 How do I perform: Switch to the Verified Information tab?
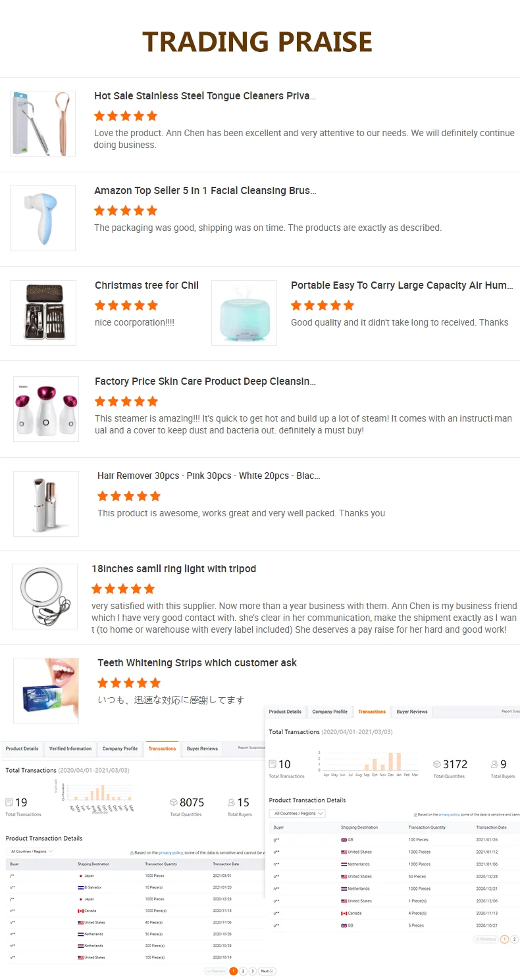[70, 748]
